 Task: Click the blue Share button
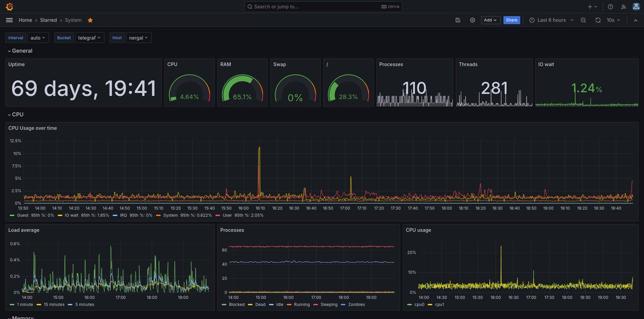511,20
